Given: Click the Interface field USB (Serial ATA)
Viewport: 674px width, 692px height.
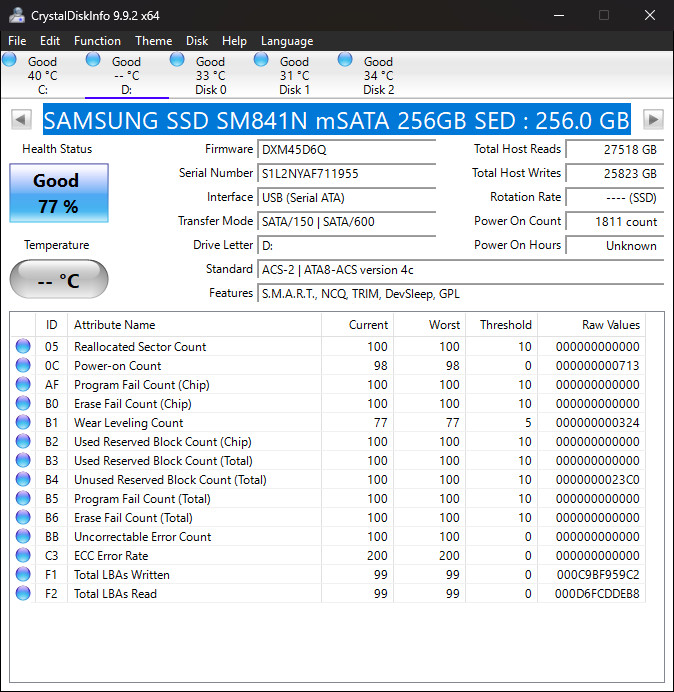Looking at the screenshot, I should (x=346, y=197).
